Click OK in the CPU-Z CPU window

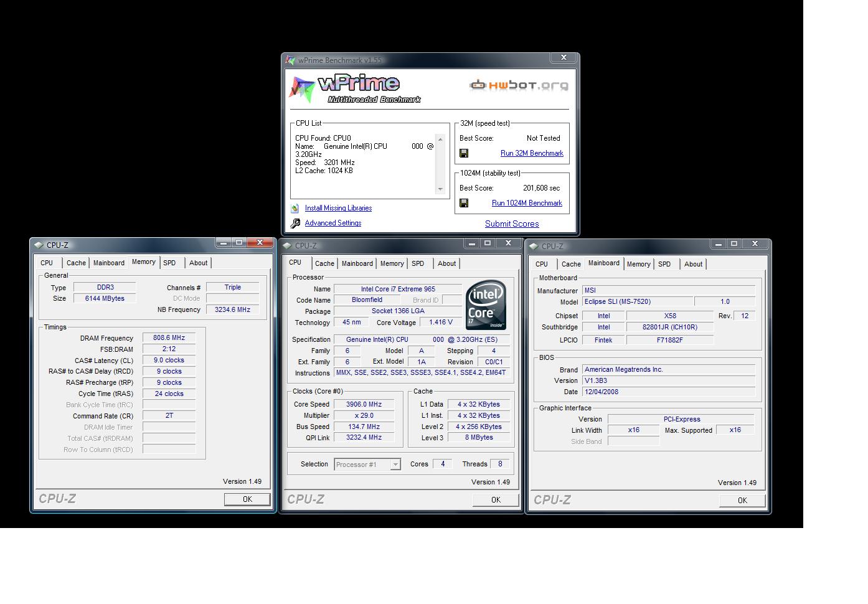pos(496,499)
